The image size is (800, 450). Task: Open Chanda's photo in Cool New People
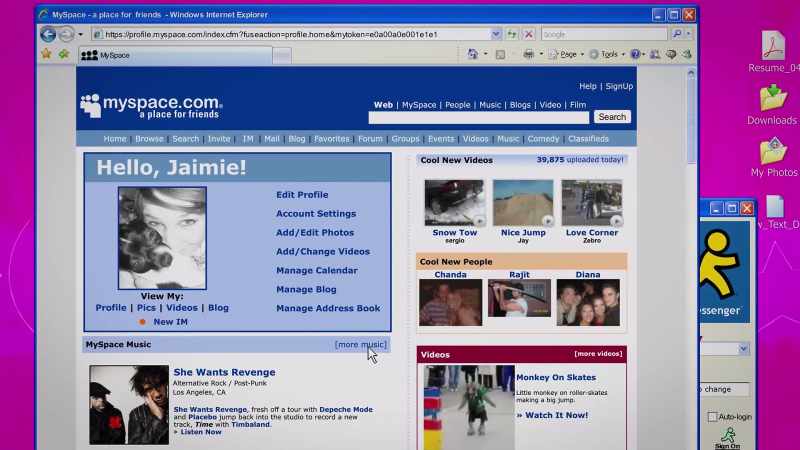(450, 303)
